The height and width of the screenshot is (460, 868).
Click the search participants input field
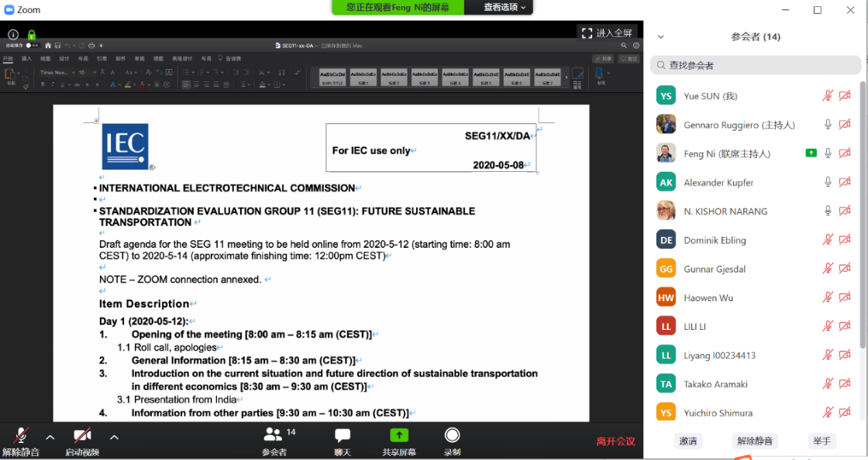(x=756, y=66)
